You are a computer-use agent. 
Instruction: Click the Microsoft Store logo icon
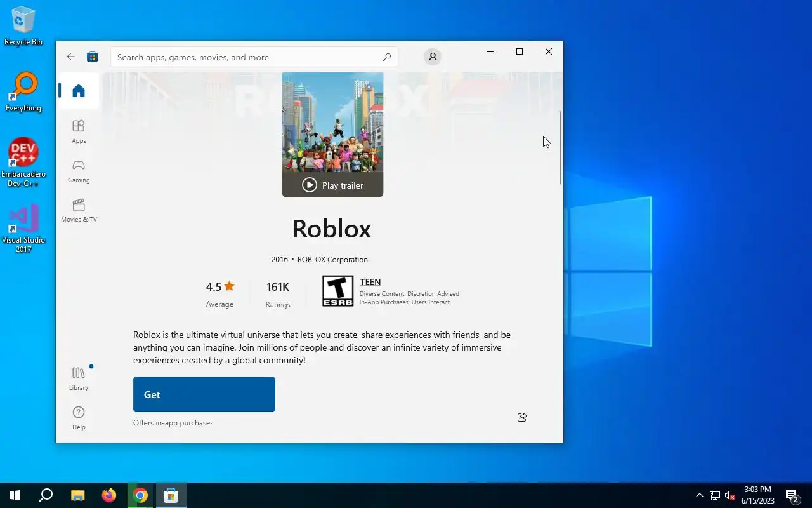(92, 57)
